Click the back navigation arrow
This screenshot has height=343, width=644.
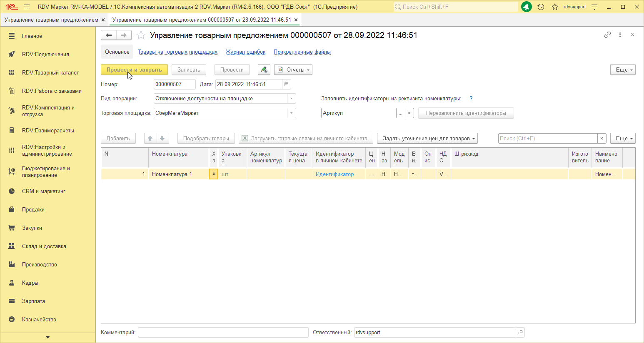click(x=109, y=35)
